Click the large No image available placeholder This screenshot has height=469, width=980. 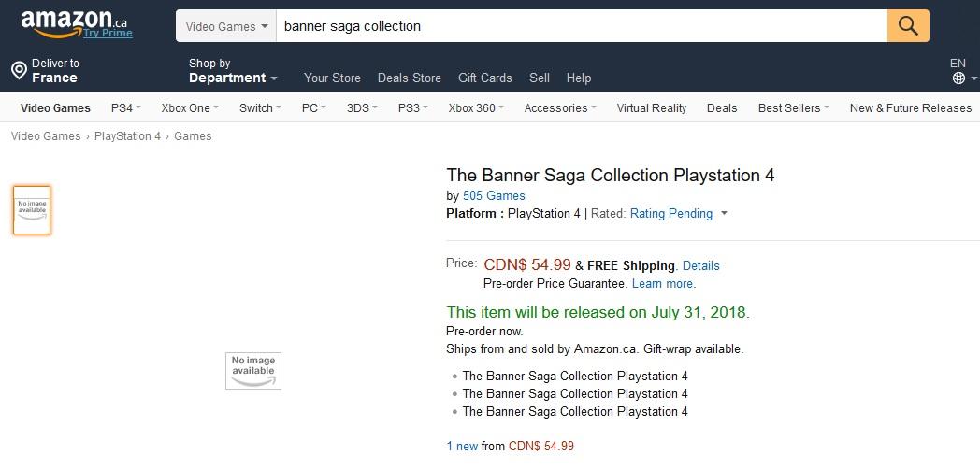(x=253, y=370)
